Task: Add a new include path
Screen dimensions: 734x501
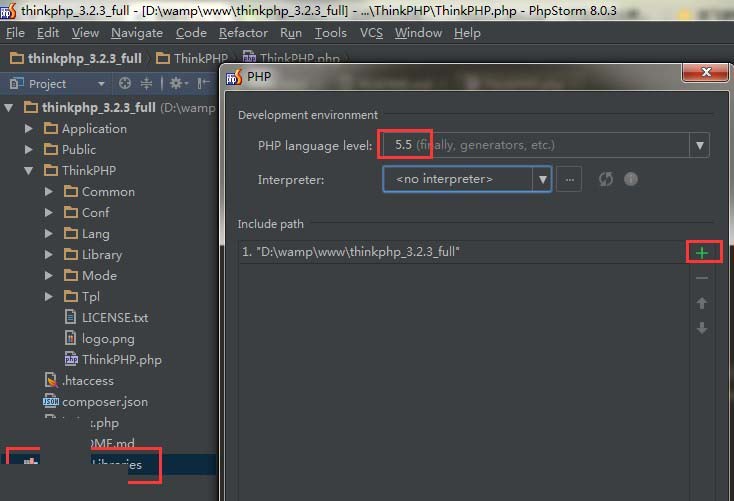Action: (702, 253)
